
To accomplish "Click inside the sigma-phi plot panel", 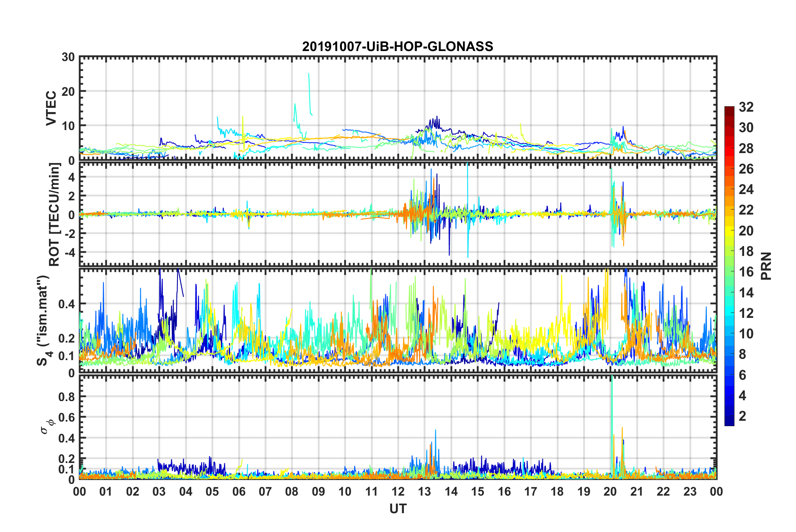I will [x=398, y=427].
